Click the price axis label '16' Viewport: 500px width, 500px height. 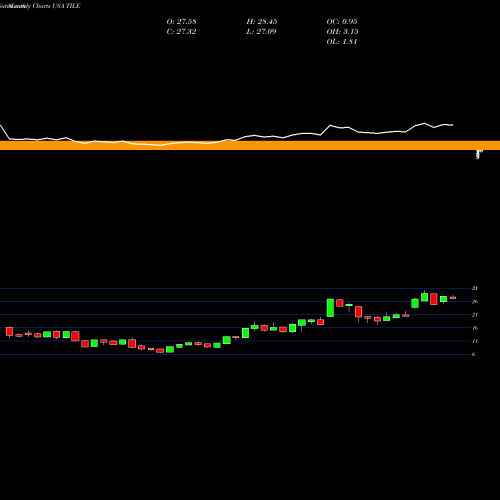475,328
